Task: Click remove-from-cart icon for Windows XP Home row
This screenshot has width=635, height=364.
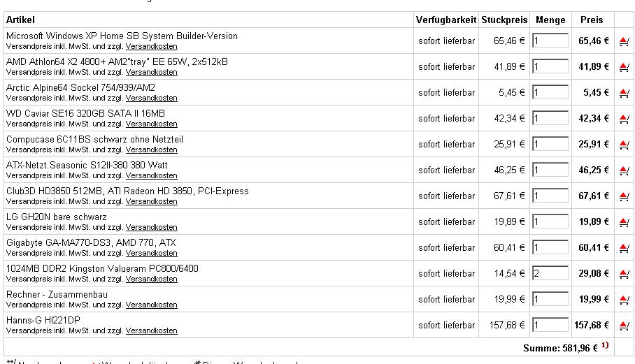Action: pos(624,41)
